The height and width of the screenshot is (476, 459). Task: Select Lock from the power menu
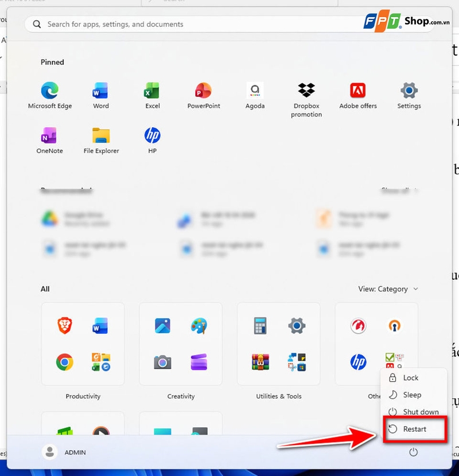click(x=414, y=377)
